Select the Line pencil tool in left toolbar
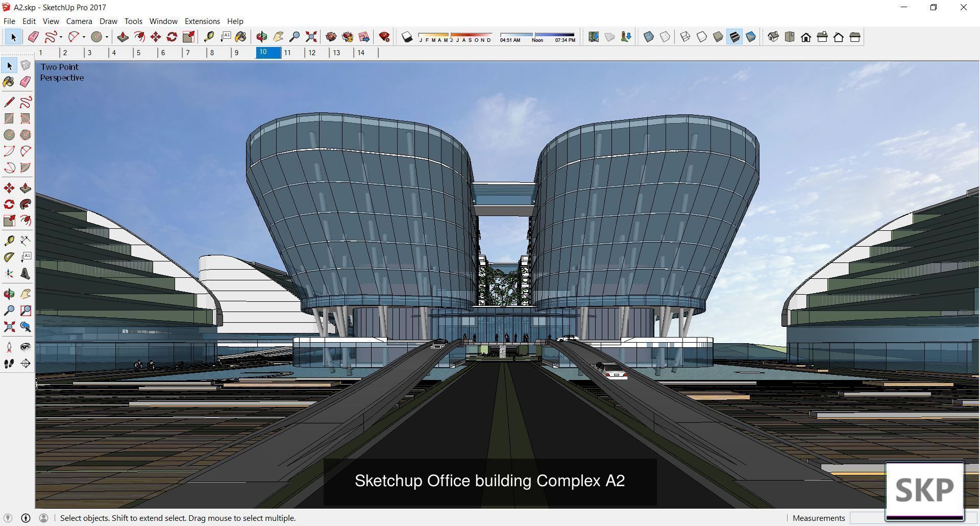980x526 pixels. (x=9, y=102)
